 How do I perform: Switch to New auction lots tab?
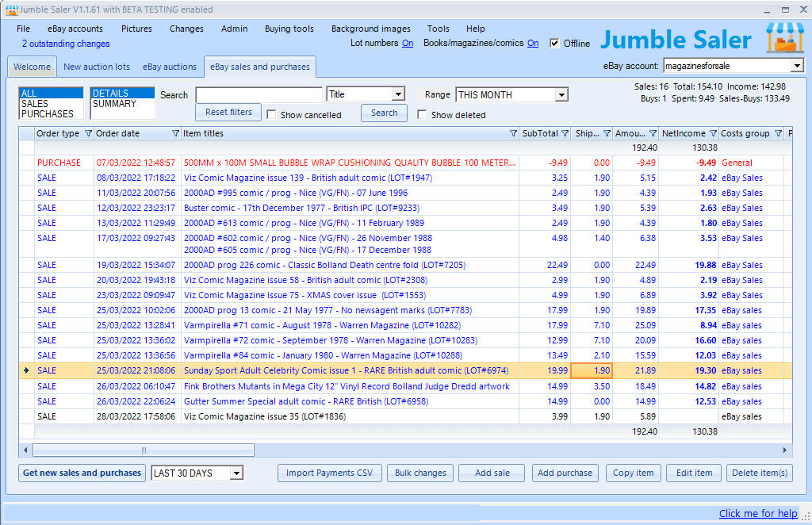[97, 67]
